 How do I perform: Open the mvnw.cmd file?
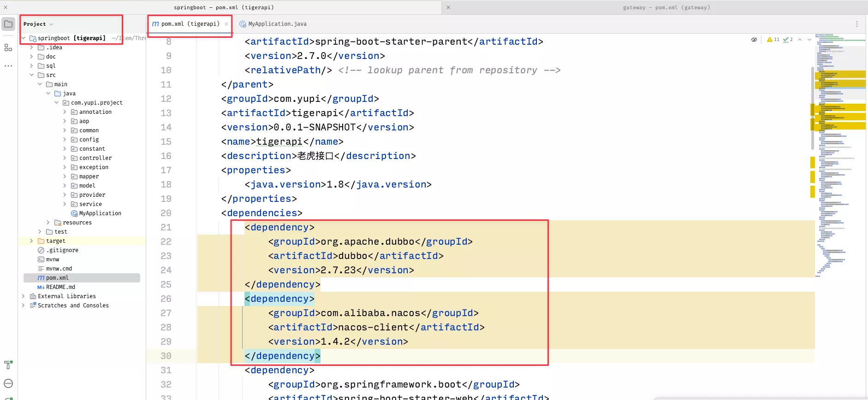point(59,269)
